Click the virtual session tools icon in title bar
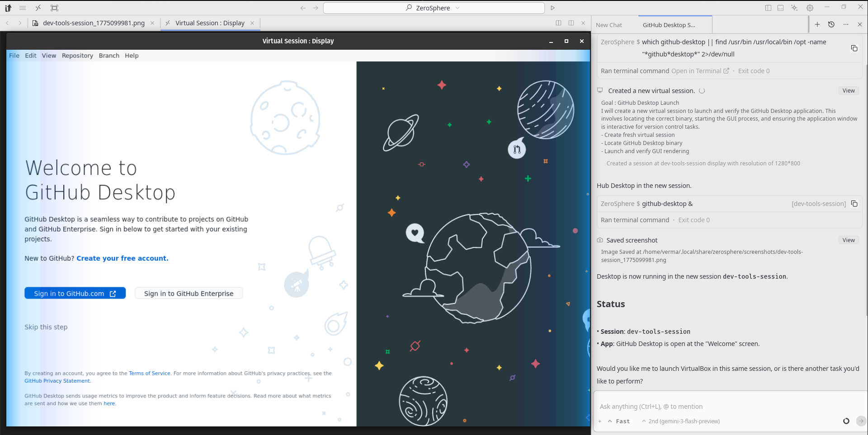The height and width of the screenshot is (435, 868). [38, 8]
